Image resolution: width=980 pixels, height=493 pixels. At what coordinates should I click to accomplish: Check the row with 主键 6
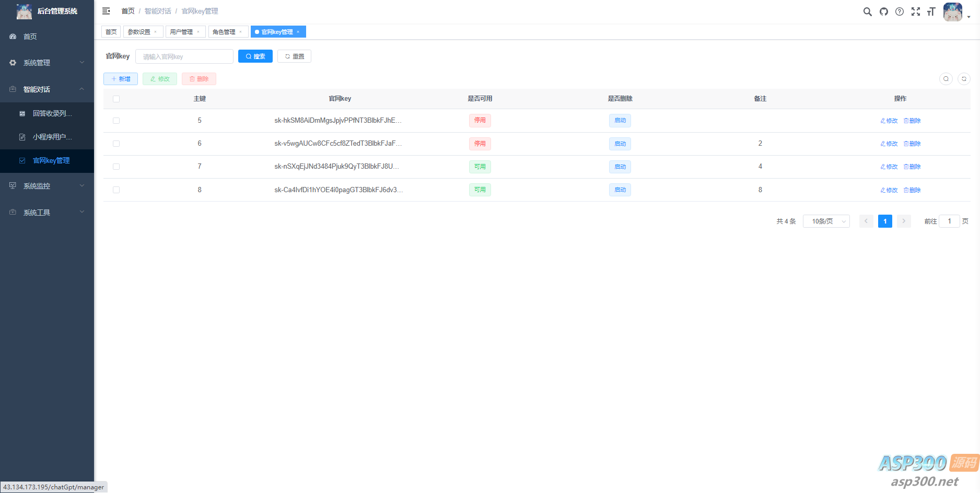coord(116,144)
